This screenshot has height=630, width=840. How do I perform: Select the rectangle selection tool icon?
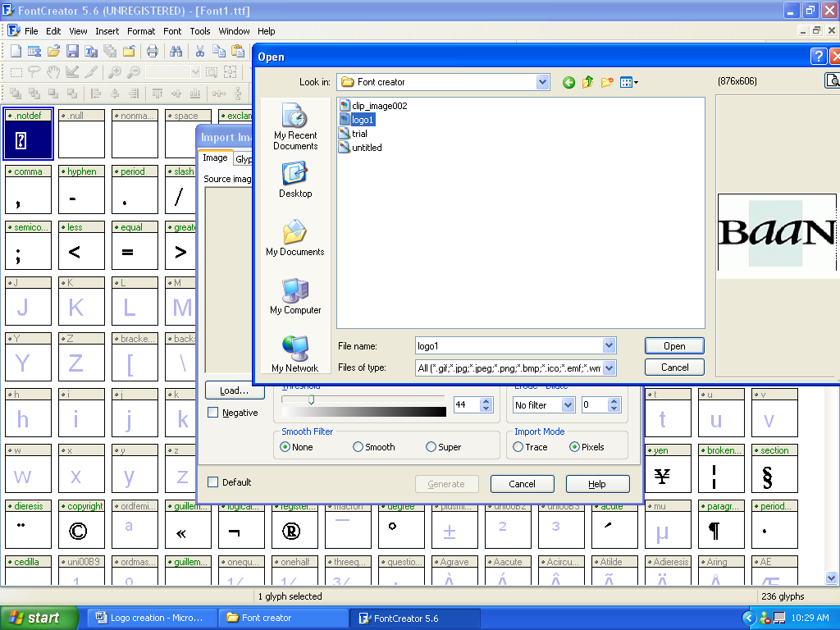16,72
